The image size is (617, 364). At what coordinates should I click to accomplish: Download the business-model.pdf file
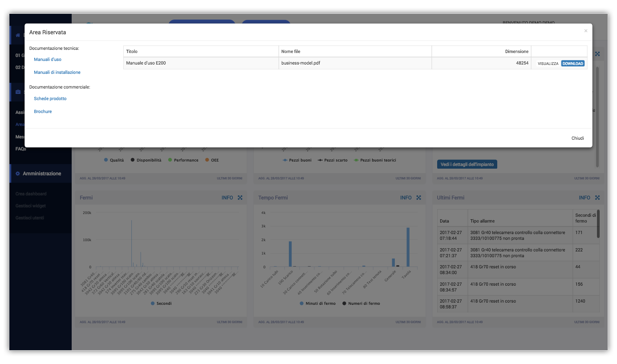tap(572, 64)
